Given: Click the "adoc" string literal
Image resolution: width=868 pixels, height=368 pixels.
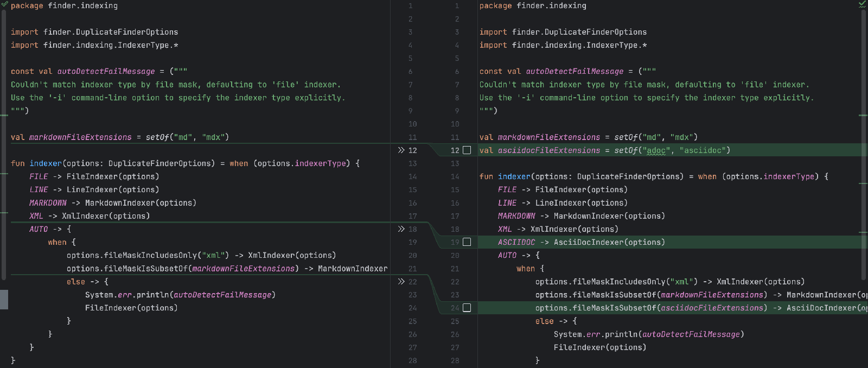Looking at the screenshot, I should click(655, 150).
